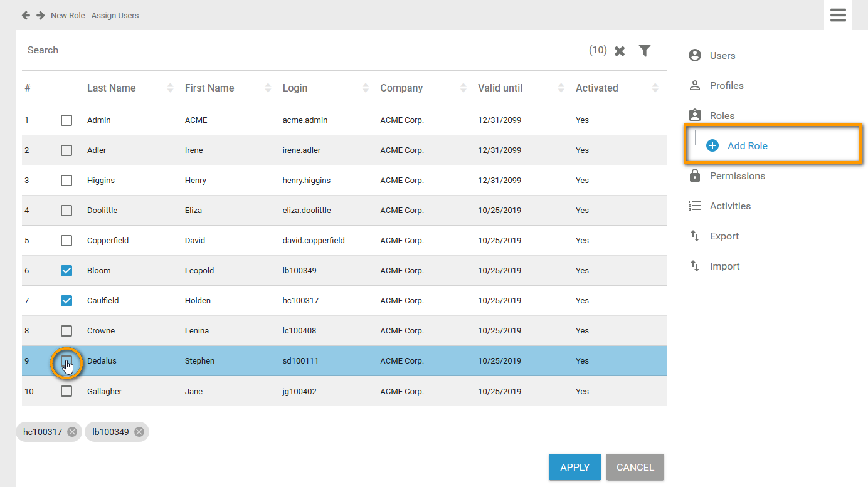Click the Add Role plus icon
The width and height of the screenshot is (868, 487).
(712, 145)
